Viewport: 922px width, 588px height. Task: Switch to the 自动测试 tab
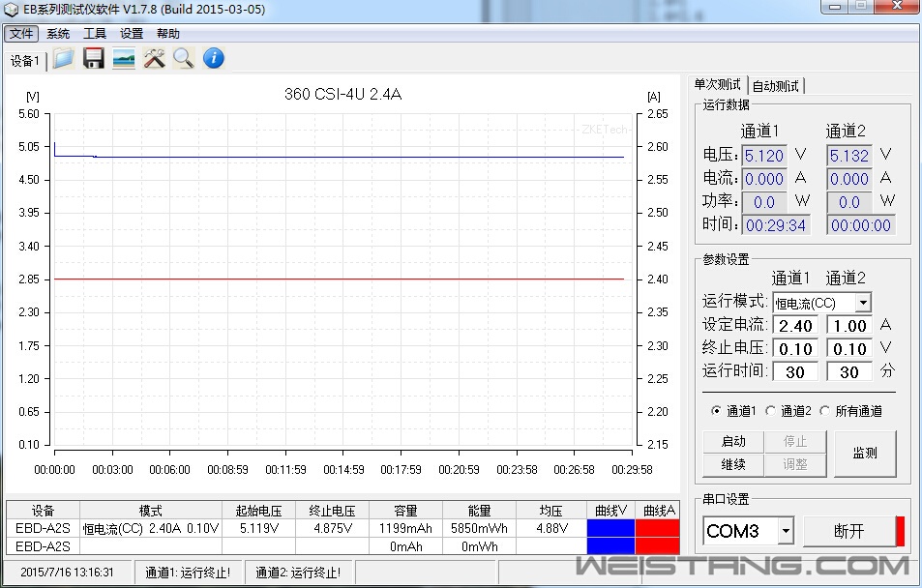pos(776,86)
